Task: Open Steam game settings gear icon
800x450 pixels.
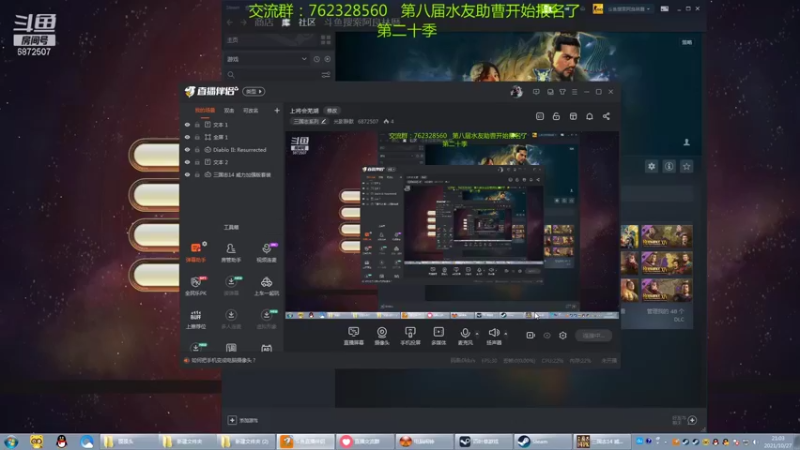Action: (652, 166)
